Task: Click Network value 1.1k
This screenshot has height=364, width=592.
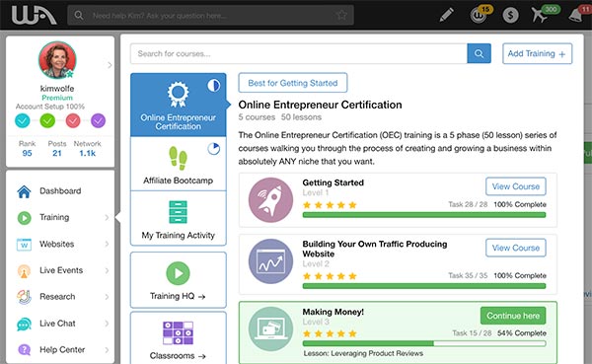Action: pos(87,153)
